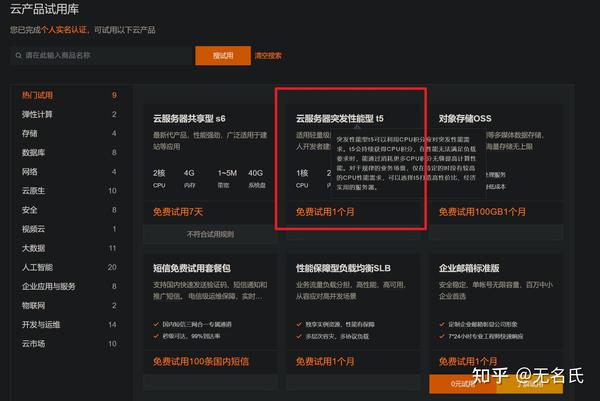Click the 云产品试用库 page heading
The height and width of the screenshot is (401, 600).
coord(44,9)
